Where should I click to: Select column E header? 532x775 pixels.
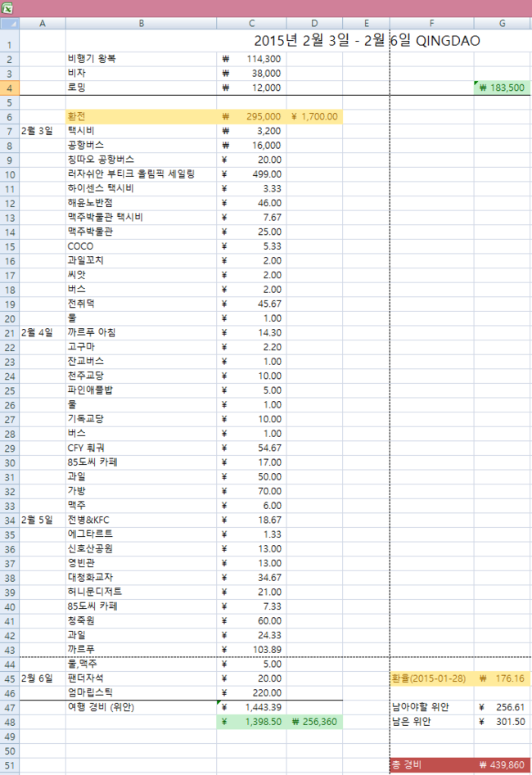coord(366,23)
